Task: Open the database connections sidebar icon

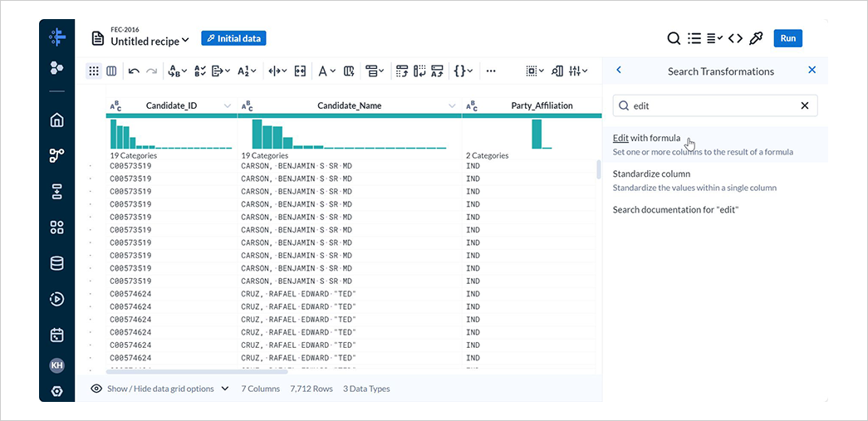Action: [x=56, y=263]
